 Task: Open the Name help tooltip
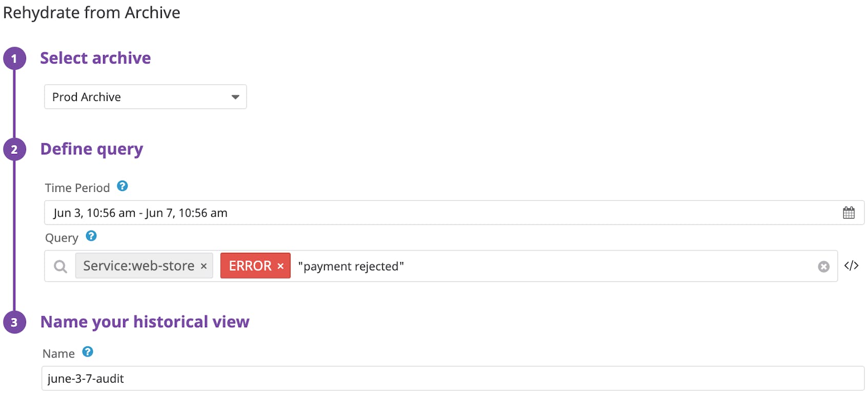coord(88,352)
